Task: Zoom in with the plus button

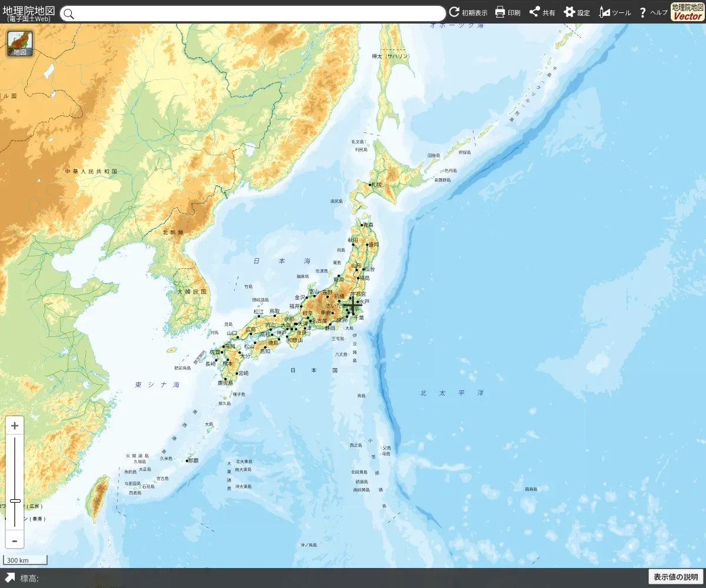Action: [x=15, y=426]
